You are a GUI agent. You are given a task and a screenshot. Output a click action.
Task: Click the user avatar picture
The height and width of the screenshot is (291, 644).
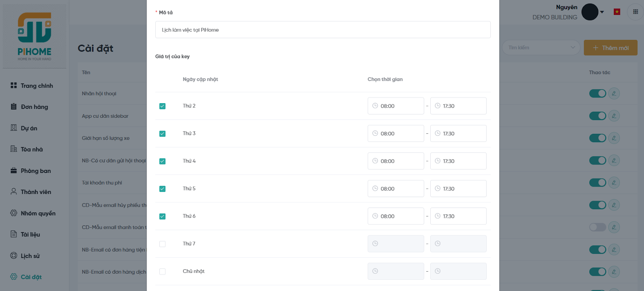pyautogui.click(x=590, y=12)
